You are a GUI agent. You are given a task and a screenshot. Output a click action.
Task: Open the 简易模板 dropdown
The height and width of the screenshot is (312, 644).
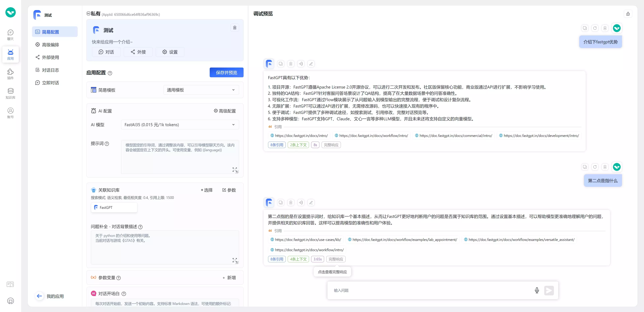click(x=201, y=90)
